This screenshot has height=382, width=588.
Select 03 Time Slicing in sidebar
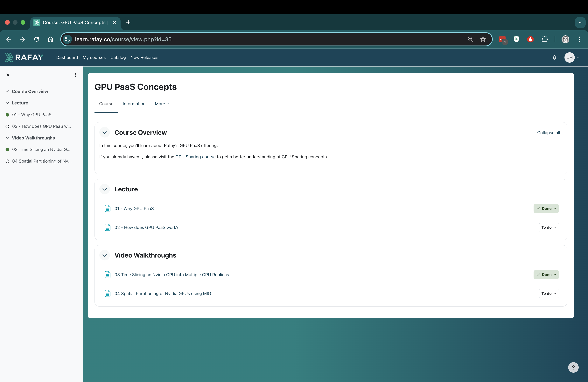tap(41, 150)
